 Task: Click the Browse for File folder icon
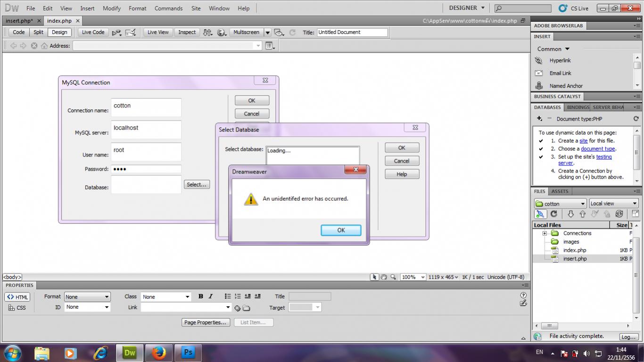[x=246, y=308]
